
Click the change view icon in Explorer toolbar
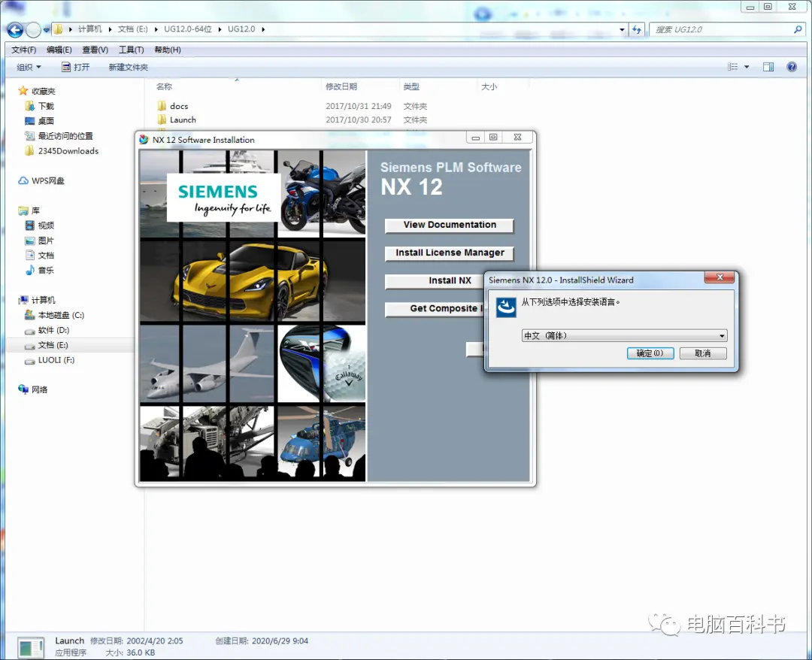(732, 67)
